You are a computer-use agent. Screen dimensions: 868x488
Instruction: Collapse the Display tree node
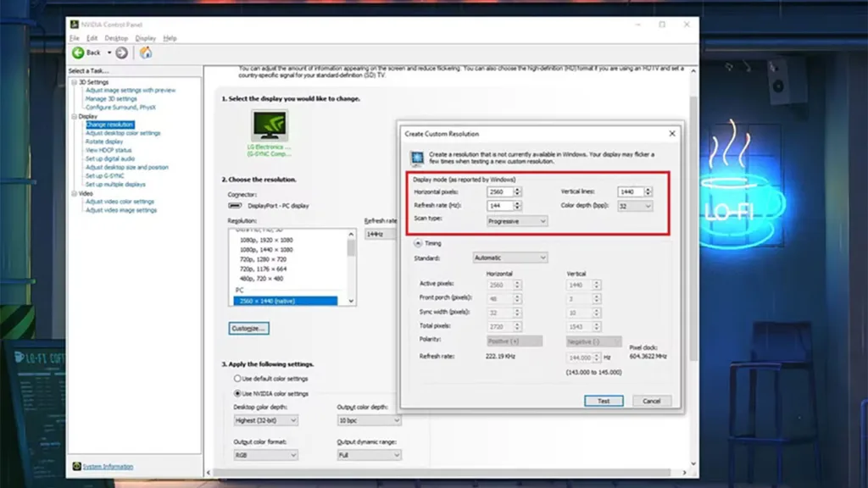pos(75,116)
